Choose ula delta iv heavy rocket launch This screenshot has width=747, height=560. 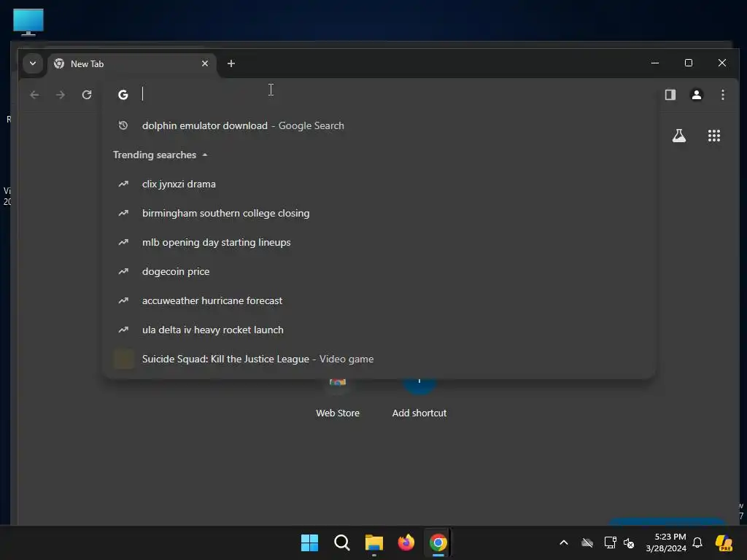pyautogui.click(x=379, y=330)
